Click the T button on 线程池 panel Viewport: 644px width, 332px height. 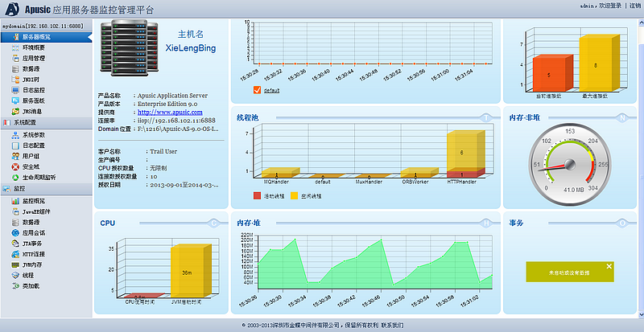pos(487,118)
